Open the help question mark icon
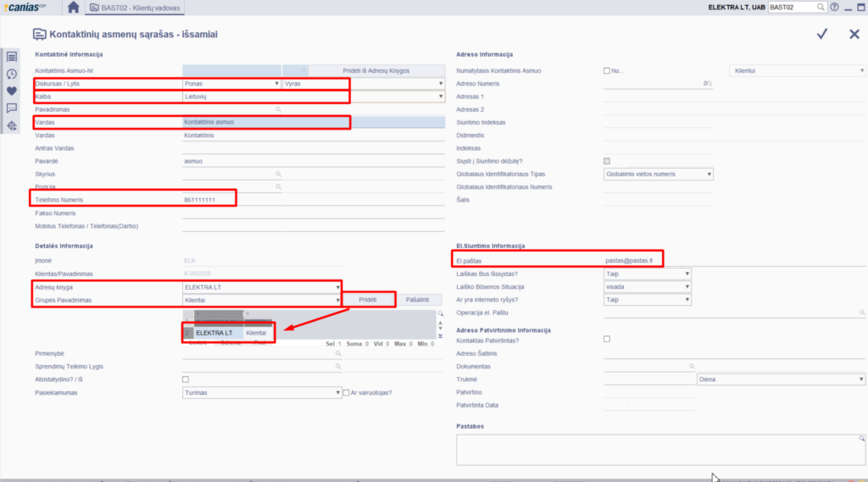868x482 pixels. pos(835,8)
